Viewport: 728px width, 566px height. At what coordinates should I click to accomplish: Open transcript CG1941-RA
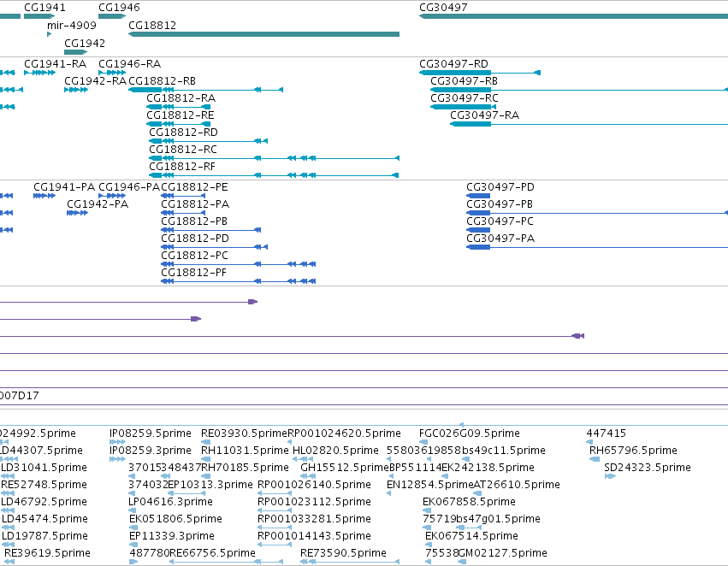56,63
